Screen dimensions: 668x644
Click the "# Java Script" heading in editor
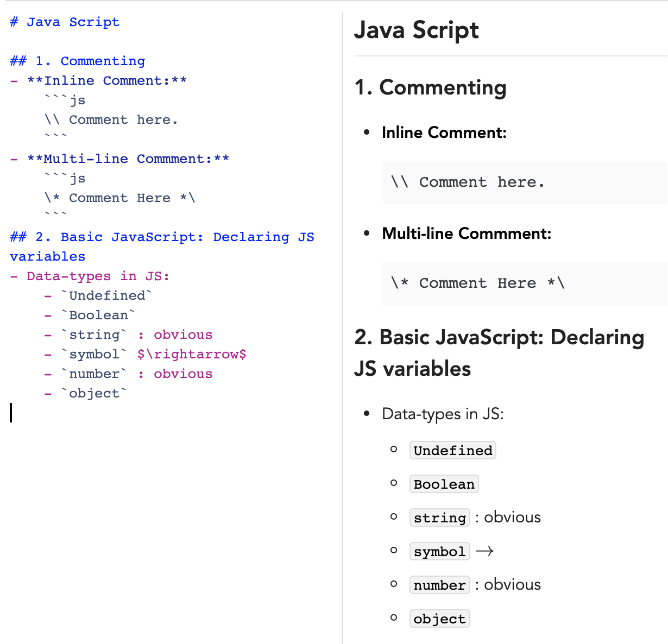pos(64,22)
